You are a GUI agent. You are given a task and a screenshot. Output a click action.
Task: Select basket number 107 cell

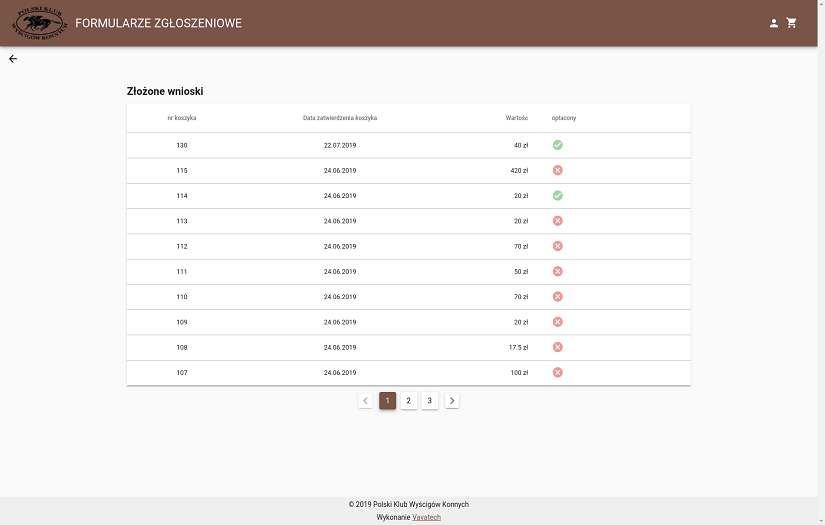coord(182,372)
